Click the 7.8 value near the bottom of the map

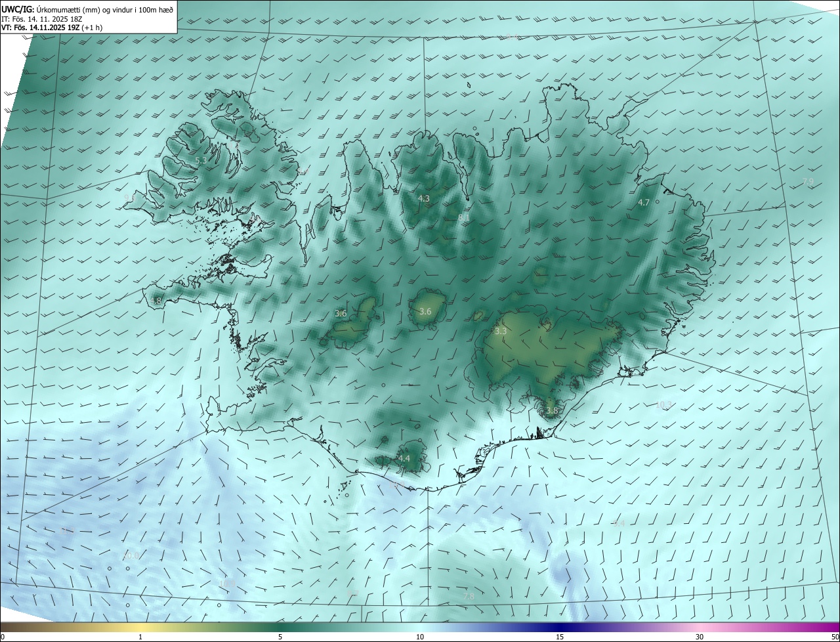pos(469,596)
